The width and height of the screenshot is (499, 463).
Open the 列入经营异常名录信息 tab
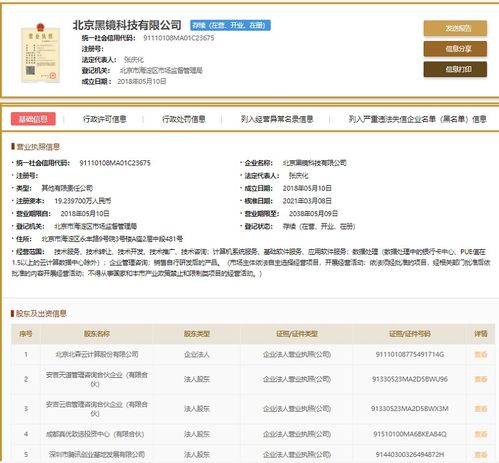(x=277, y=119)
